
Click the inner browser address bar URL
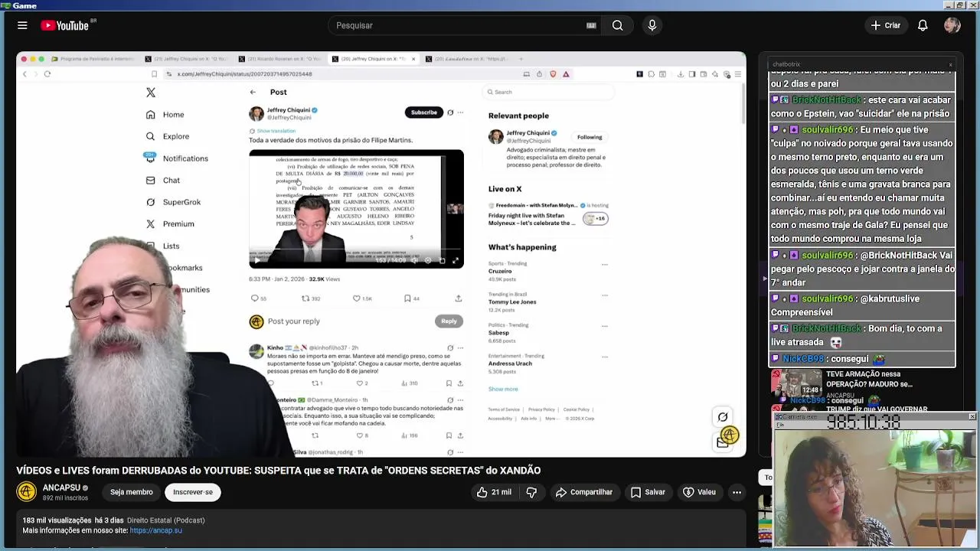pos(244,74)
